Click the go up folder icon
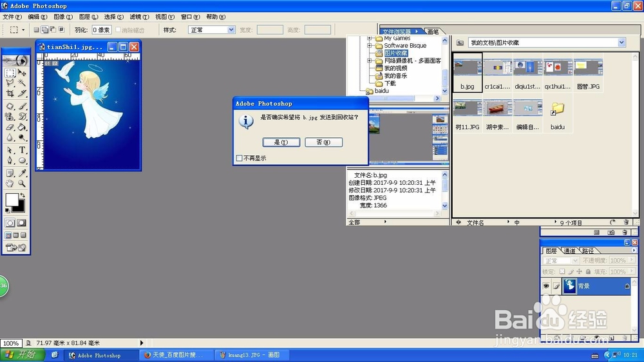The image size is (644, 362). point(460,43)
